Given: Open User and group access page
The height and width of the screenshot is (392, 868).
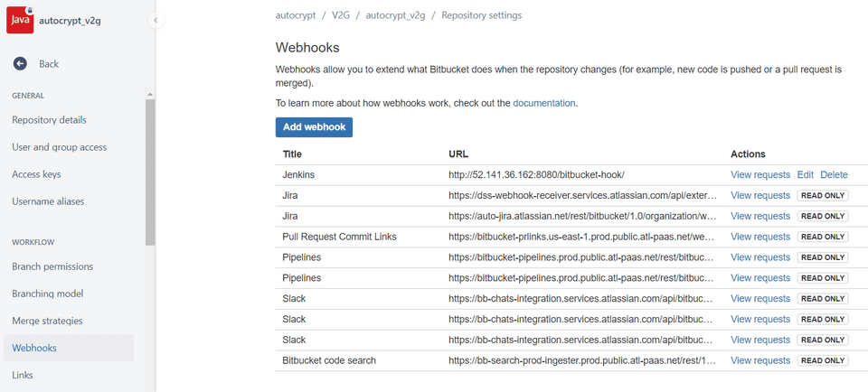Looking at the screenshot, I should 59,147.
